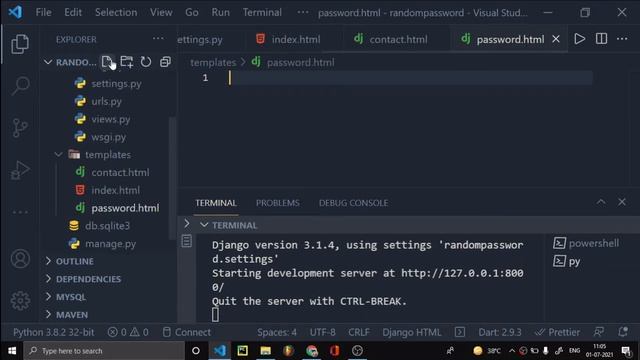Image resolution: width=640 pixels, height=360 pixels.
Task: Open the Accounts menu icon
Action: 20,259
